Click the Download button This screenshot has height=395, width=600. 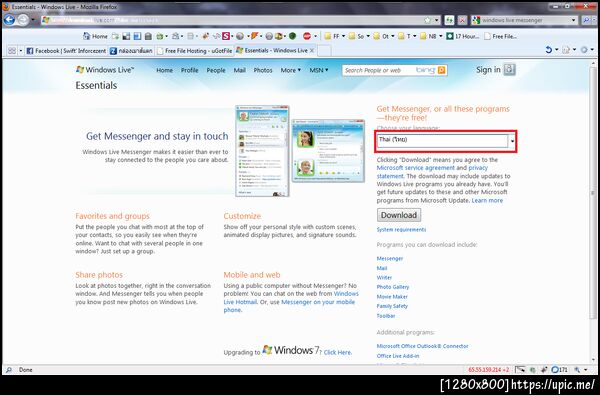pos(399,215)
